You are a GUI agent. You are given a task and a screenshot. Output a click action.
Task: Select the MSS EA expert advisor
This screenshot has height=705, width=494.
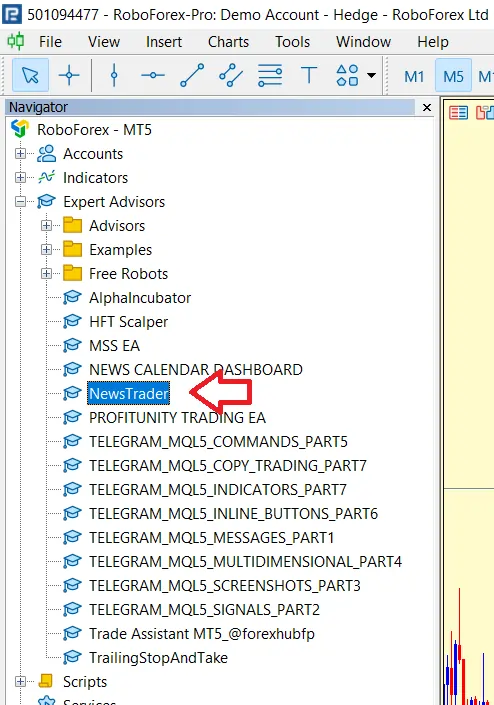[114, 346]
